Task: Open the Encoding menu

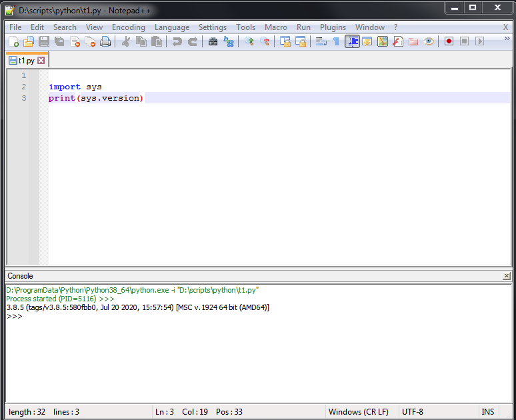Action: [129, 27]
